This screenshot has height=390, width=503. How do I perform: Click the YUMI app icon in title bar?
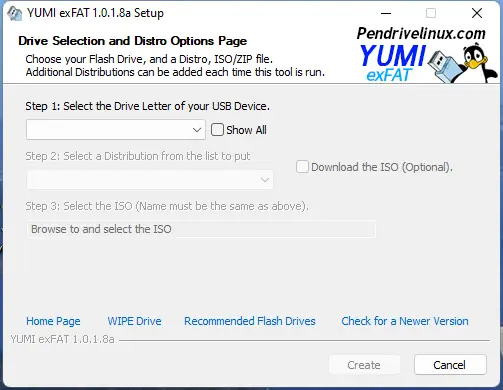[14, 14]
